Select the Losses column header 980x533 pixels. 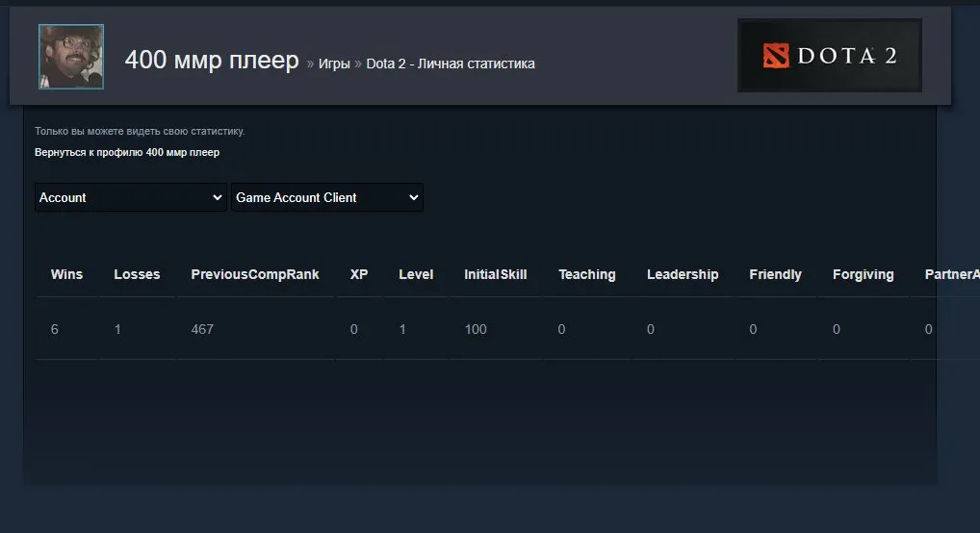tap(137, 274)
